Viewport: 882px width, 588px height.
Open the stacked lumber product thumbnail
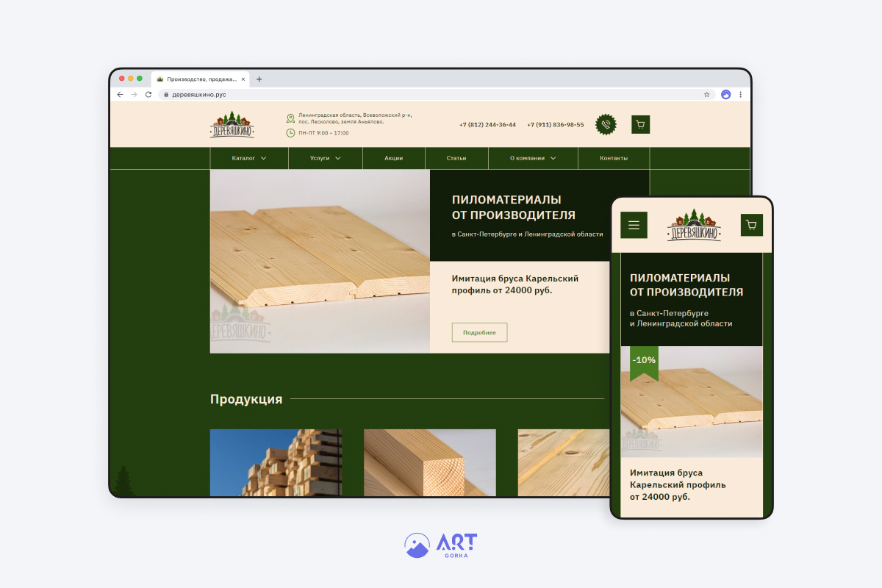pos(276,462)
